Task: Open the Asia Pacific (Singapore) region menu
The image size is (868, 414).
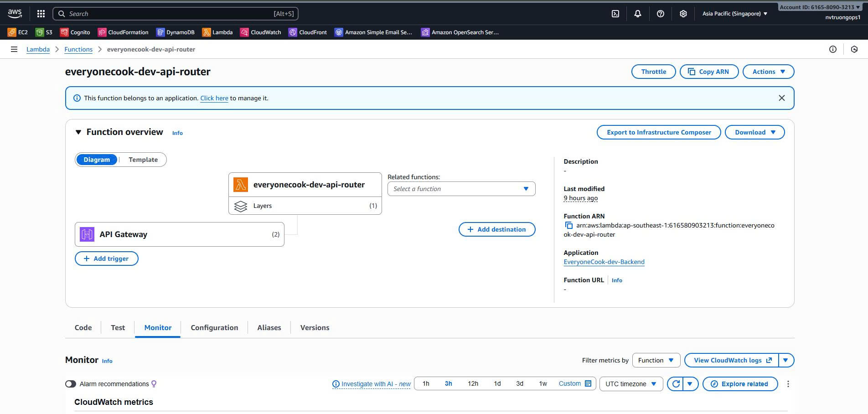Action: [x=735, y=14]
